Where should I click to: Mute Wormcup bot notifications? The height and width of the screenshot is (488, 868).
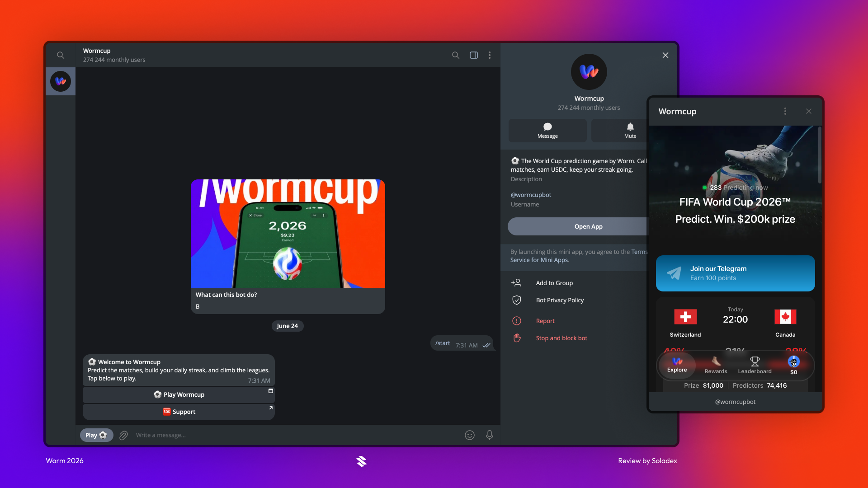coord(620,131)
